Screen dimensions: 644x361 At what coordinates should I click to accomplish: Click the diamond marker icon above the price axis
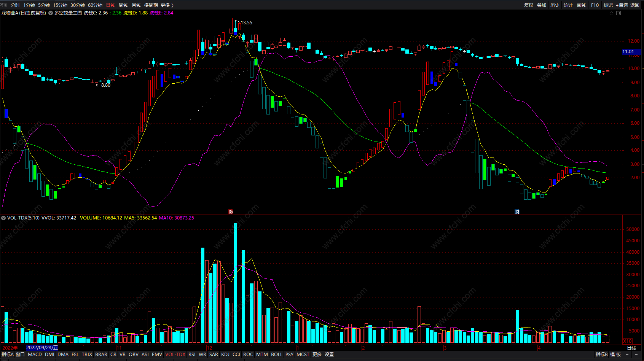pos(612,13)
